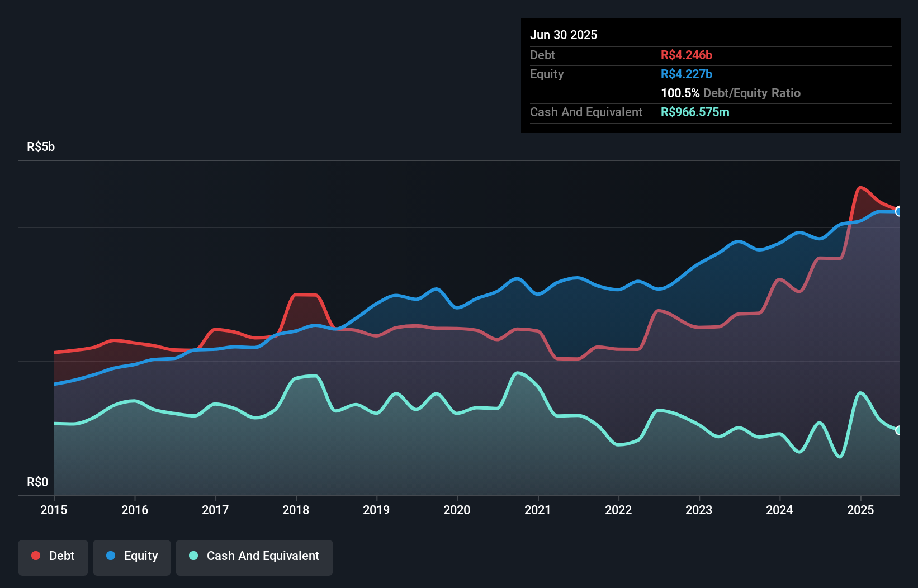Click the 2018 debt spike on the chart
The width and height of the screenshot is (918, 588).
pos(305,295)
